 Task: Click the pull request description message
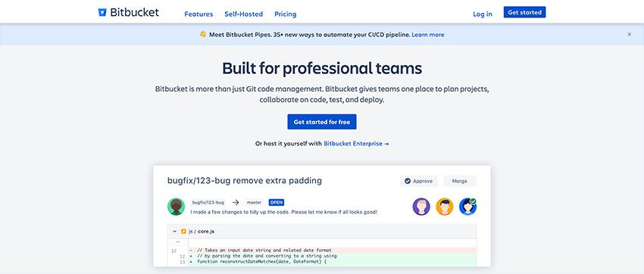pos(284,212)
